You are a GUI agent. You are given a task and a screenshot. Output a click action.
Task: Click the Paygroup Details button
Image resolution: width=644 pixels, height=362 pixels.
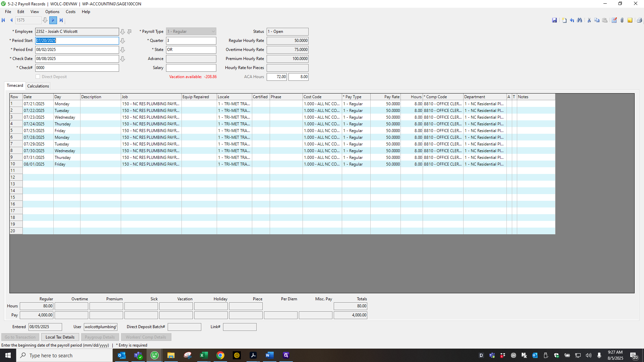pyautogui.click(x=100, y=337)
